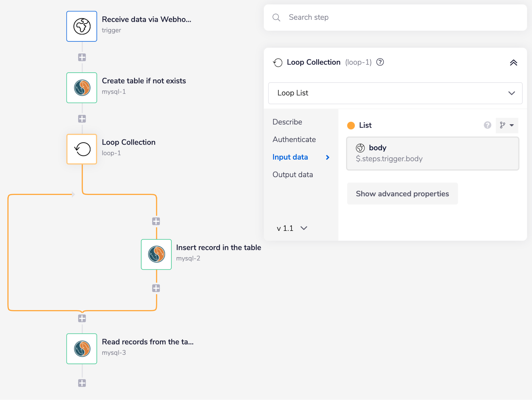Add a step after Insert record step
Image resolution: width=532 pixels, height=400 pixels.
[x=156, y=288]
